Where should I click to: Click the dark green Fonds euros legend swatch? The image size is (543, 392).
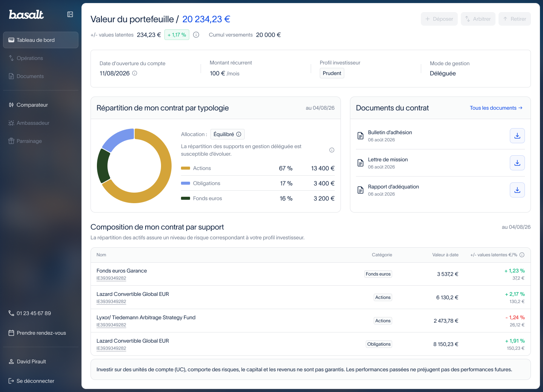click(186, 198)
